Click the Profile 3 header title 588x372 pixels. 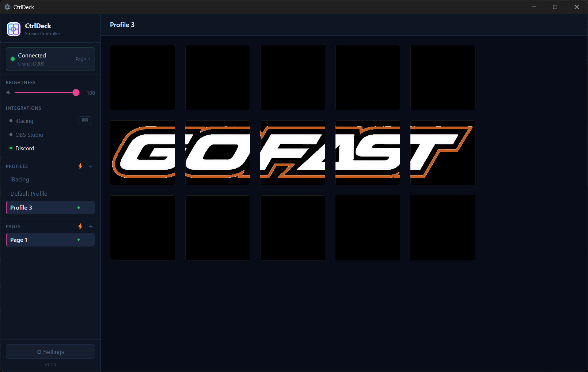tap(122, 25)
